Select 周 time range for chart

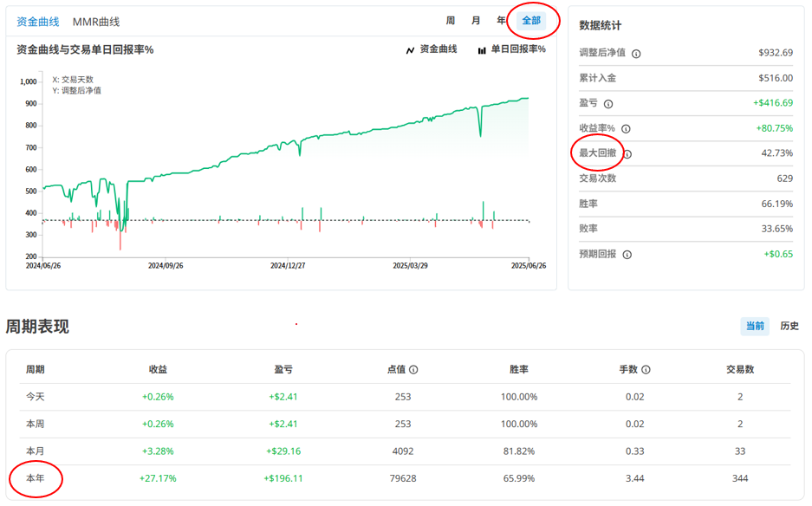[x=451, y=21]
